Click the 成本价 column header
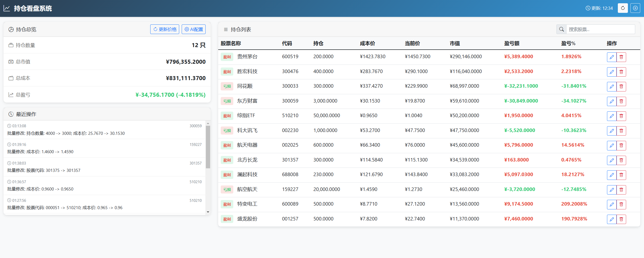 tap(367, 43)
